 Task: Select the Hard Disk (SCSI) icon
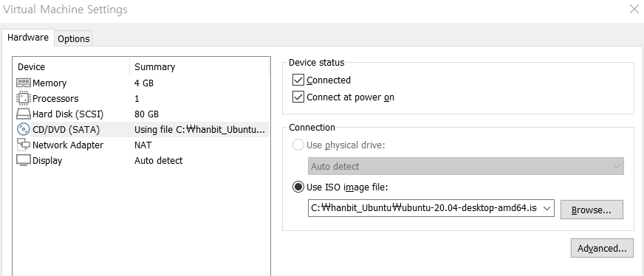[24, 114]
